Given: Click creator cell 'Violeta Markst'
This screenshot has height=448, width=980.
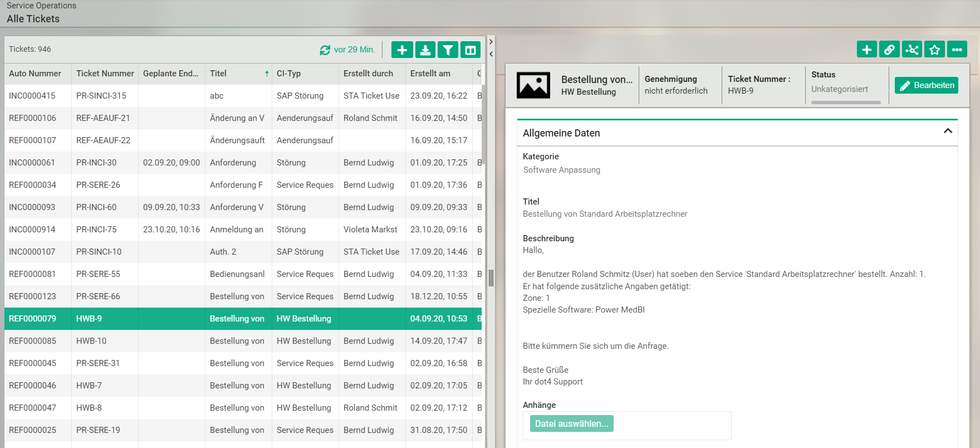Looking at the screenshot, I should click(x=370, y=230).
